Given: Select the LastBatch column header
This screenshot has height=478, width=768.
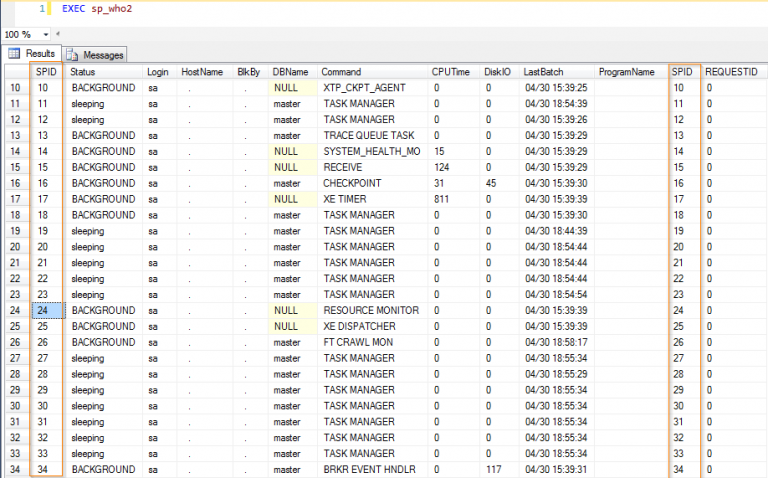Looking at the screenshot, I should coord(545,72).
